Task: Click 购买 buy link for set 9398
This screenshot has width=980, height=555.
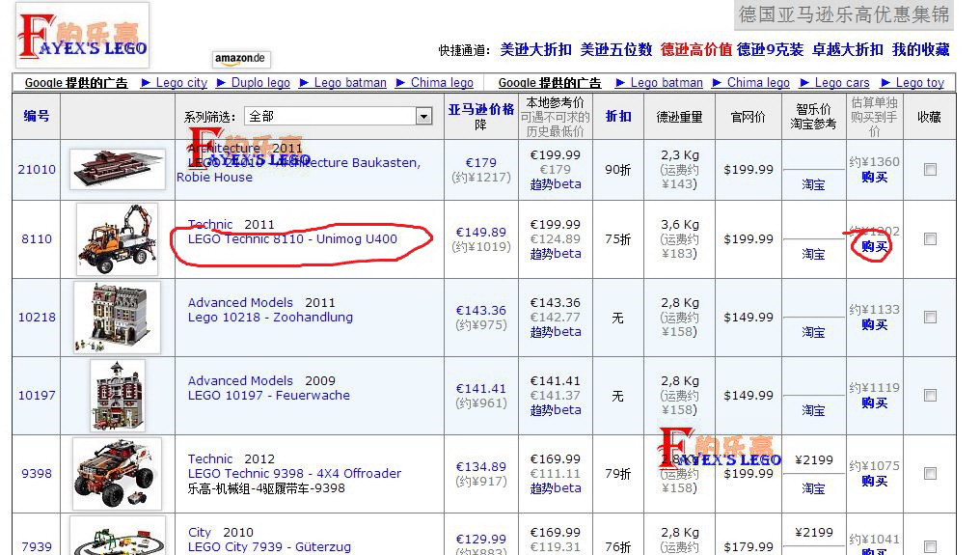Action: coord(874,482)
